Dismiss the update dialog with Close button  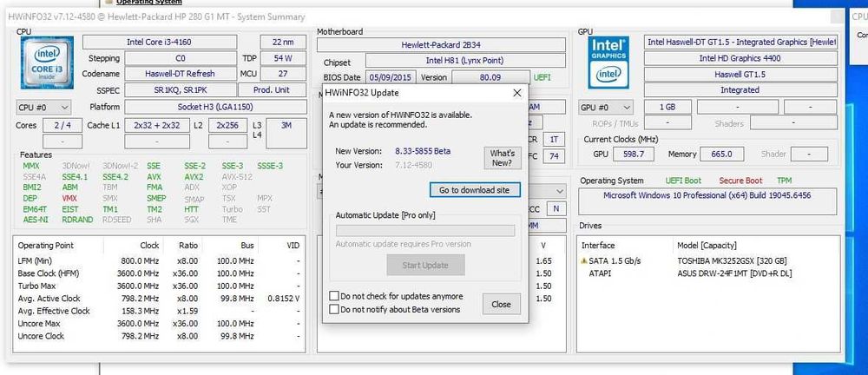(x=501, y=304)
